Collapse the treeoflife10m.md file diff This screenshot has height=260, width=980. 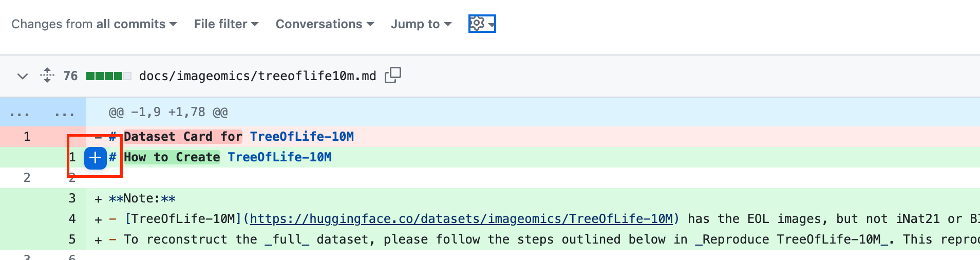point(22,76)
